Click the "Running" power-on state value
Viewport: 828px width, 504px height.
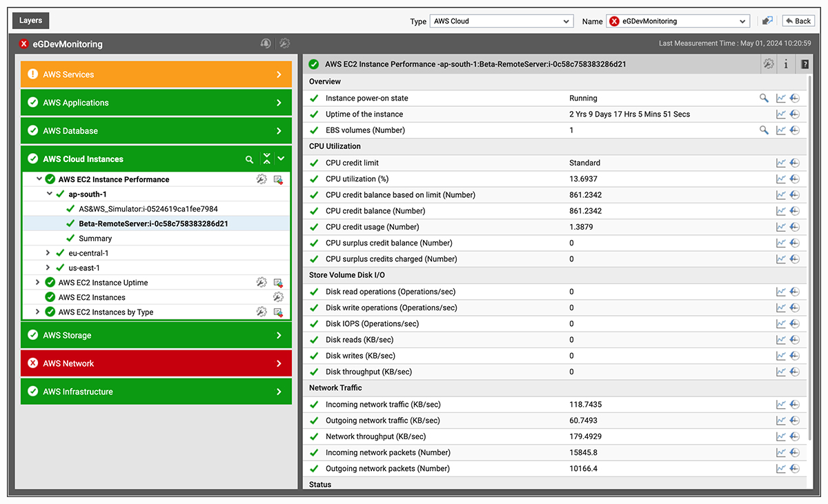click(x=583, y=98)
